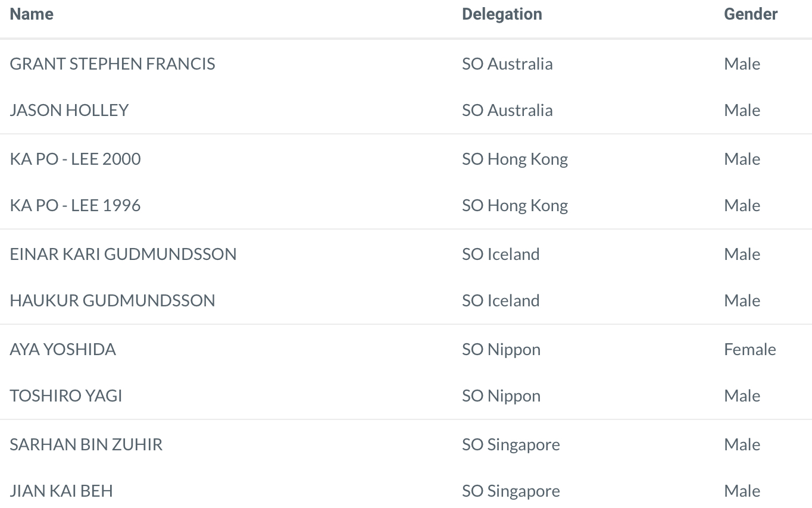Screen dimensions: 812x508
Task: Click athlete name TOSHIRO YAGI
Action: click(x=66, y=396)
